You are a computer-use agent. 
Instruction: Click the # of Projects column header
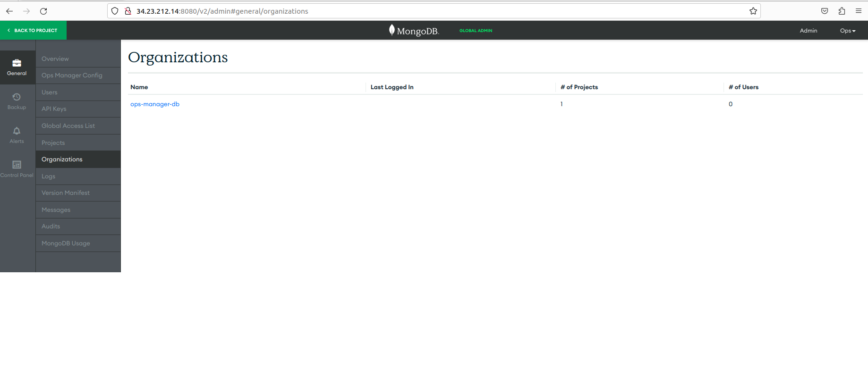(579, 87)
